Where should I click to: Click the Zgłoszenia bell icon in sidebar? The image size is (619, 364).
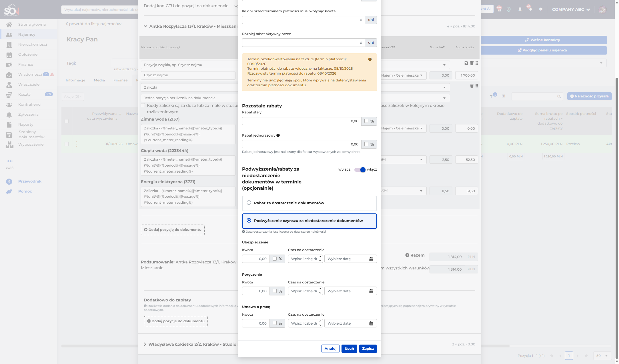[x=9, y=115]
